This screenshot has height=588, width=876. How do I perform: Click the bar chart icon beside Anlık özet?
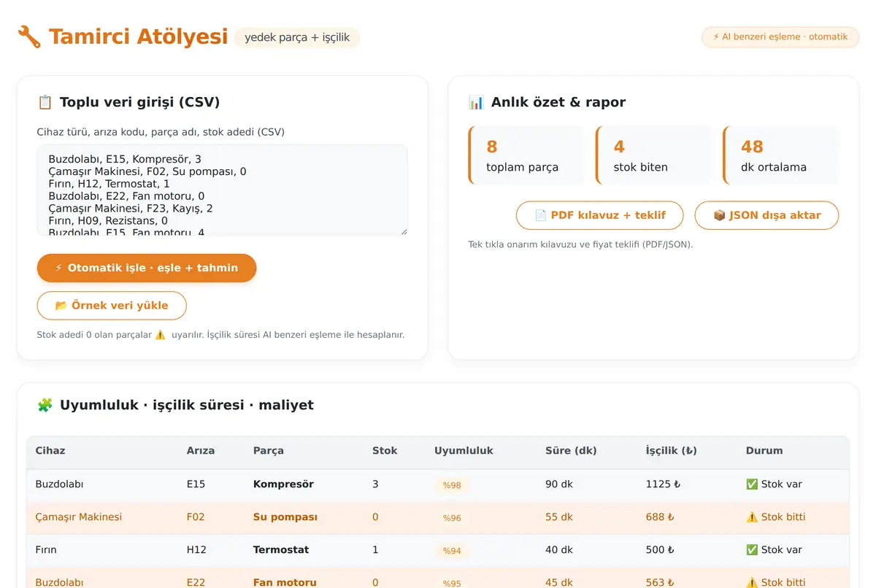476,102
